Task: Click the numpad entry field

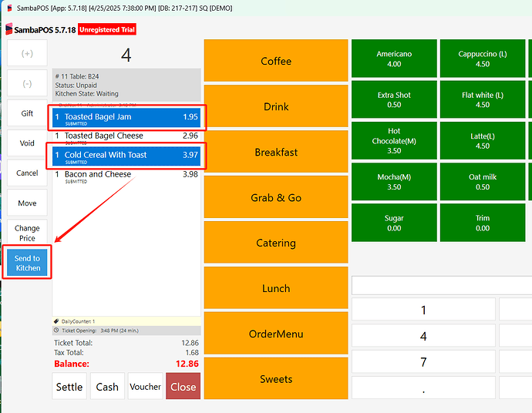Action: pos(442,286)
